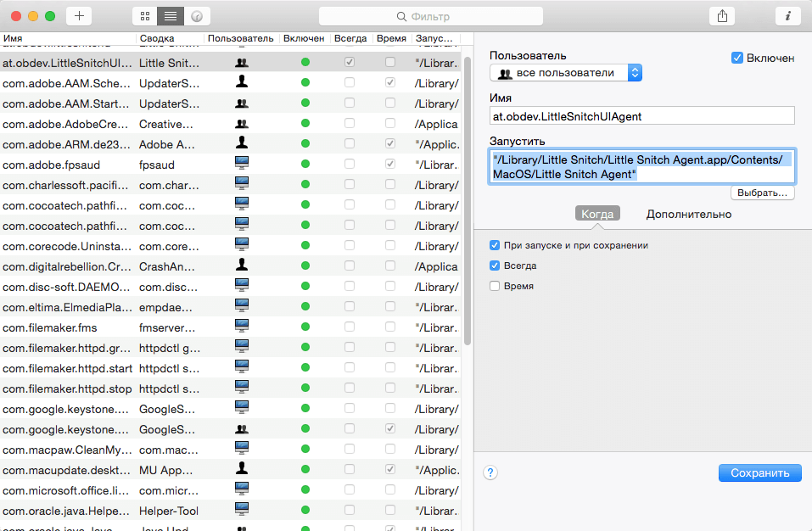Click the MU App… summary cell
812x531 pixels.
click(x=165, y=470)
